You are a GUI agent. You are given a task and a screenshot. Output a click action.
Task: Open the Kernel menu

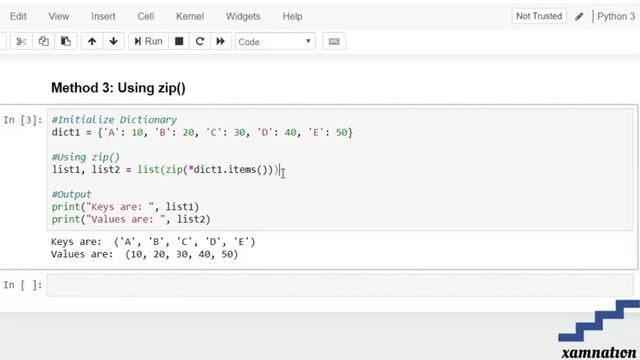pyautogui.click(x=190, y=16)
